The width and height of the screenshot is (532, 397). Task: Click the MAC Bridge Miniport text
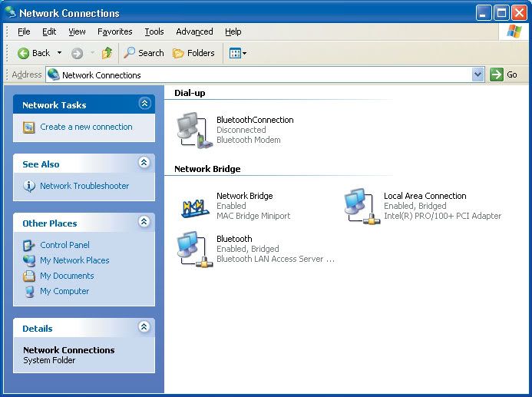point(253,216)
